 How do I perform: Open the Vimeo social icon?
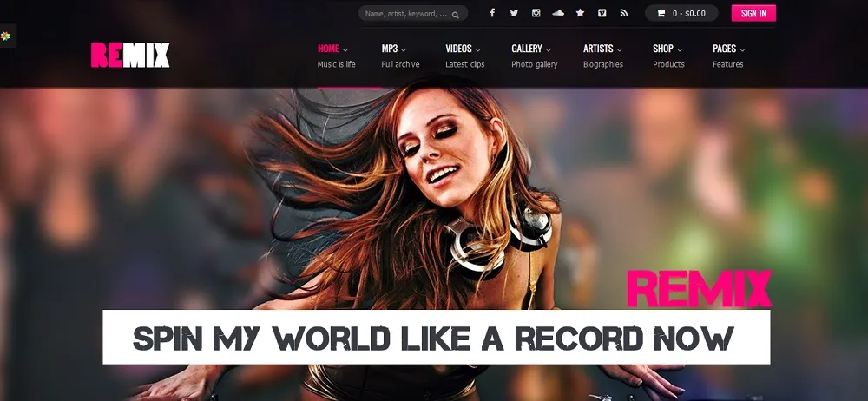[x=602, y=13]
